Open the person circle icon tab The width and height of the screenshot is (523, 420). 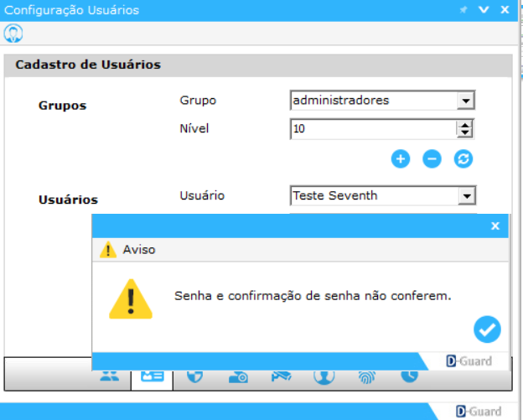(324, 376)
